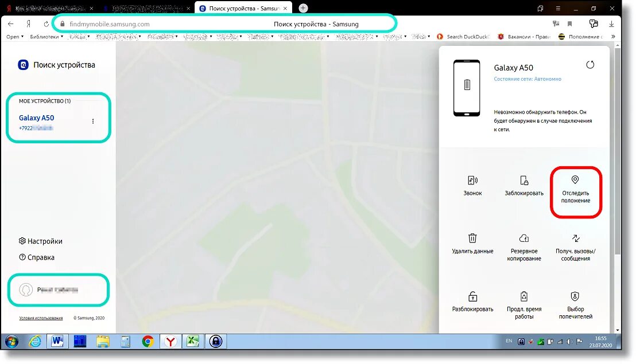The image size is (636, 364).
Task: Click the Ring (Звонок) device action
Action: point(472,186)
